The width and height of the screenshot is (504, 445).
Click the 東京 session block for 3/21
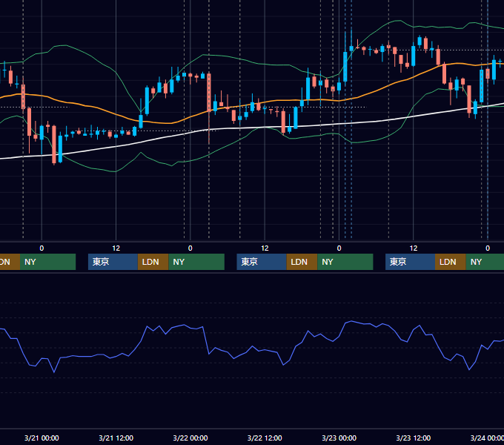click(x=113, y=262)
